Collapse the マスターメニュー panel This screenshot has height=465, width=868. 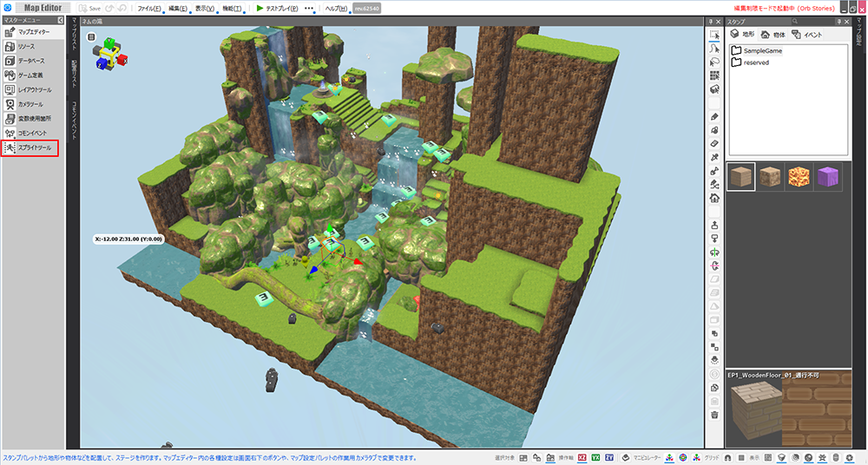click(x=59, y=20)
